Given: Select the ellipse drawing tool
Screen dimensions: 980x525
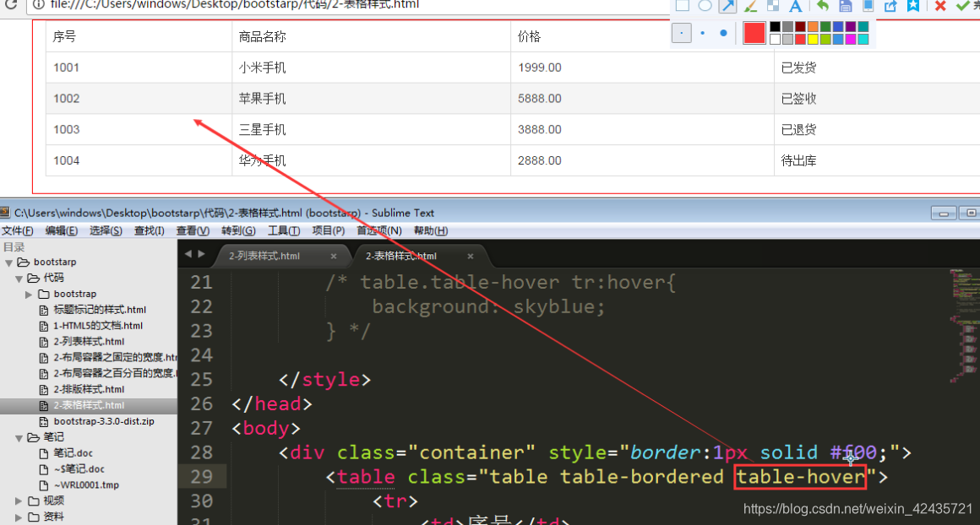Looking at the screenshot, I should 705,6.
